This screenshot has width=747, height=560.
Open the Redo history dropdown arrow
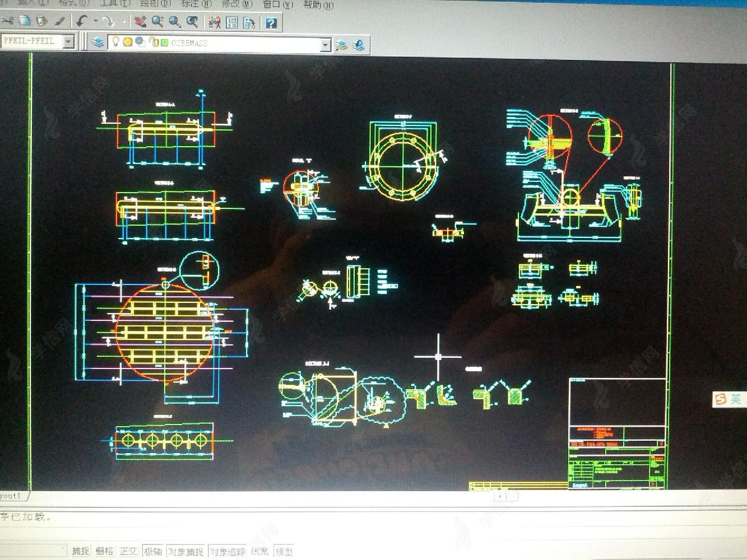tap(123, 22)
